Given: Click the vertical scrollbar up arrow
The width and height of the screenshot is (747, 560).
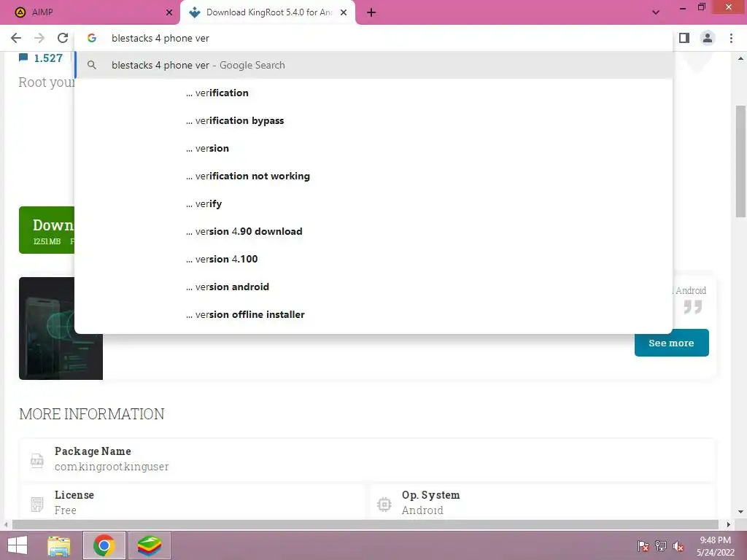Looking at the screenshot, I should (x=740, y=58).
